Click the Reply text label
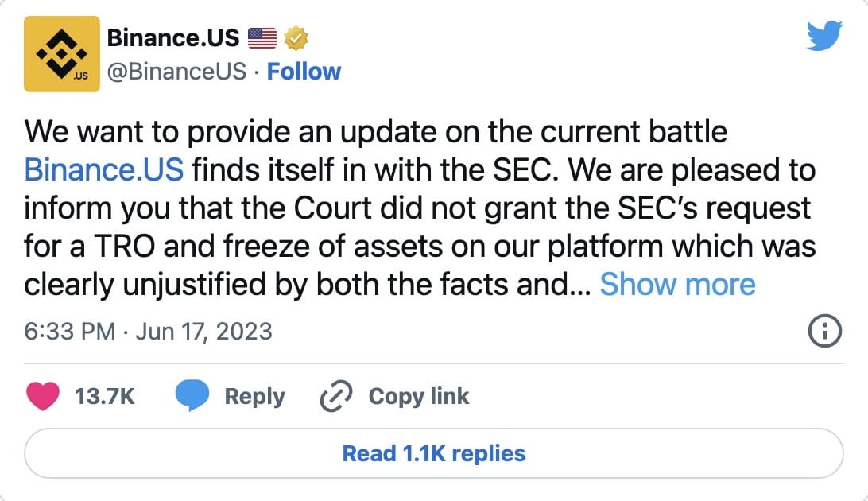The height and width of the screenshot is (501, 868). click(254, 395)
